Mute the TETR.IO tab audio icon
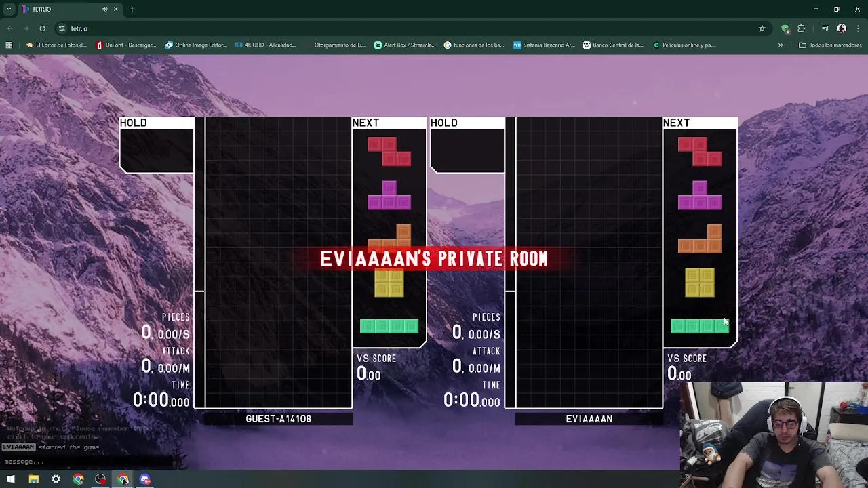Image resolution: width=868 pixels, height=488 pixels. tap(104, 9)
